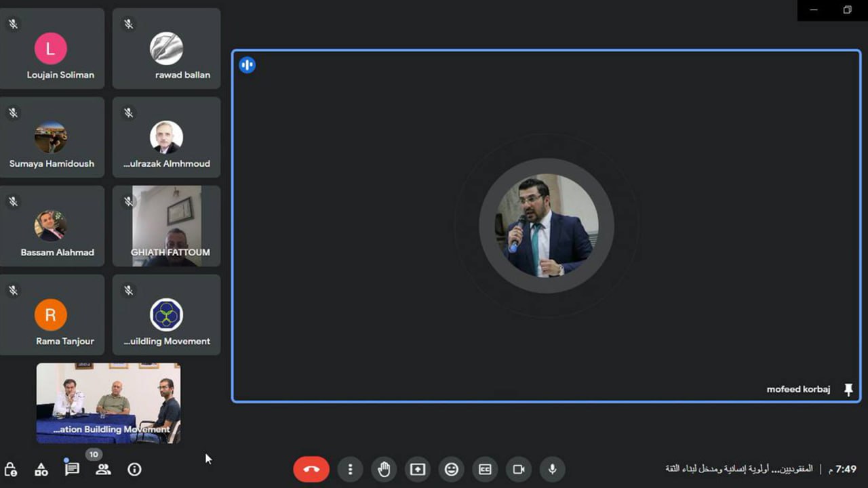Open the three-dot more options menu

(x=350, y=469)
